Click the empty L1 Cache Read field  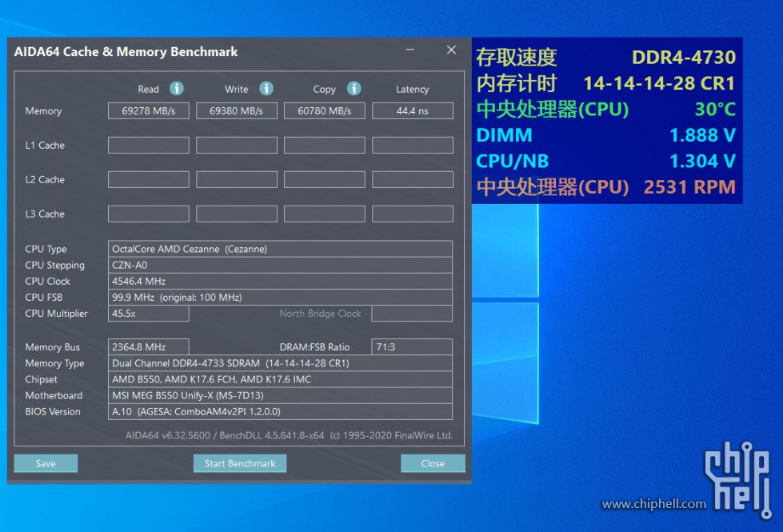coord(149,146)
